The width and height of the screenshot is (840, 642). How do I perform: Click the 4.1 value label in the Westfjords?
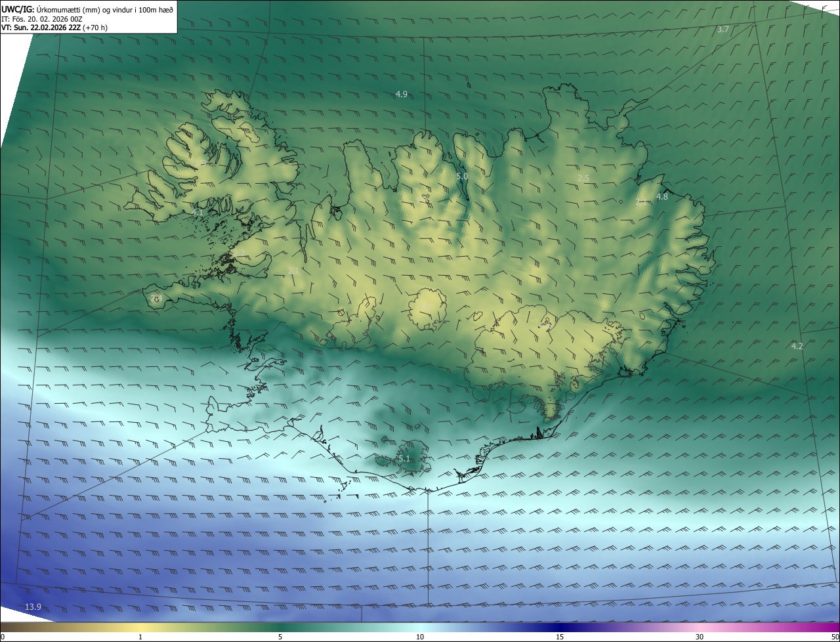(x=198, y=213)
